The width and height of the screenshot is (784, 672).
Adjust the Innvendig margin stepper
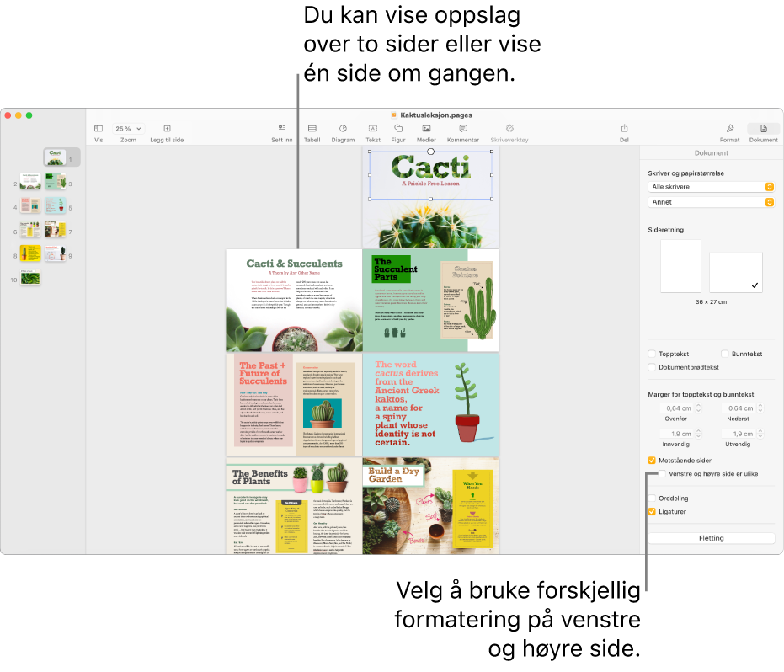point(699,434)
